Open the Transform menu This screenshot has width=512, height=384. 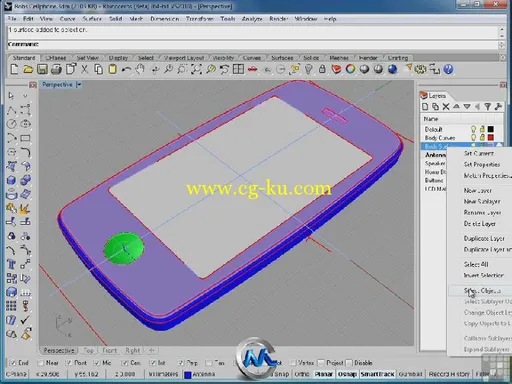coord(199,19)
